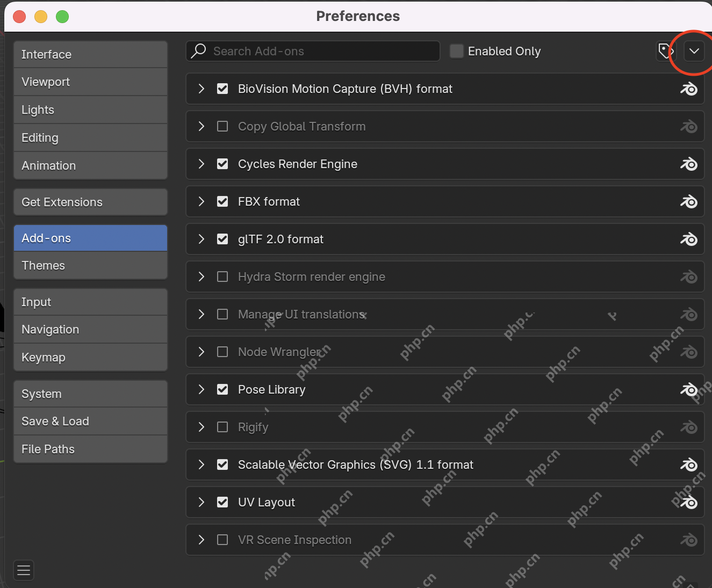Click the Blender logo icon on Scalable Vector Graphics row
Screen dimensions: 712x588
point(689,464)
